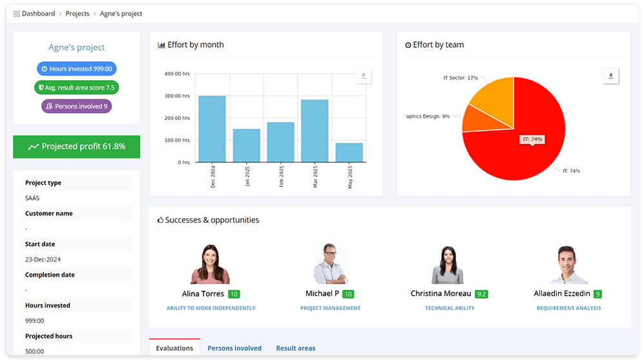
Task: Open Ability to Work Independently link
Action: (211, 308)
